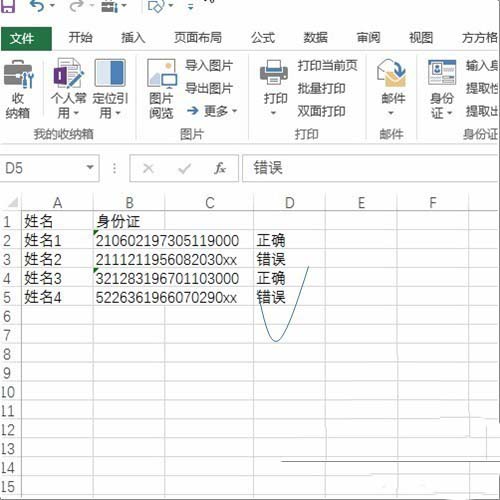
Task: Switch to the 方方格子 ribbon tab
Action: [480, 38]
